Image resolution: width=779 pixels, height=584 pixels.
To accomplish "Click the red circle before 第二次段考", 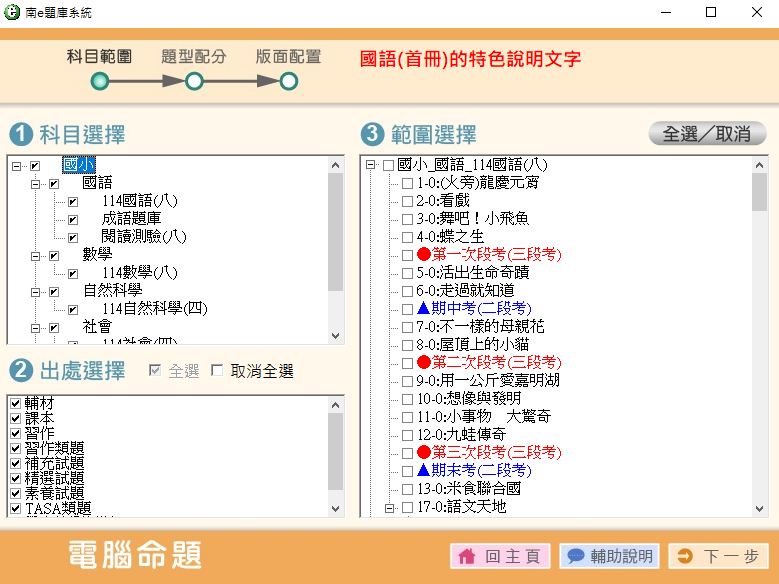I will point(423,362).
